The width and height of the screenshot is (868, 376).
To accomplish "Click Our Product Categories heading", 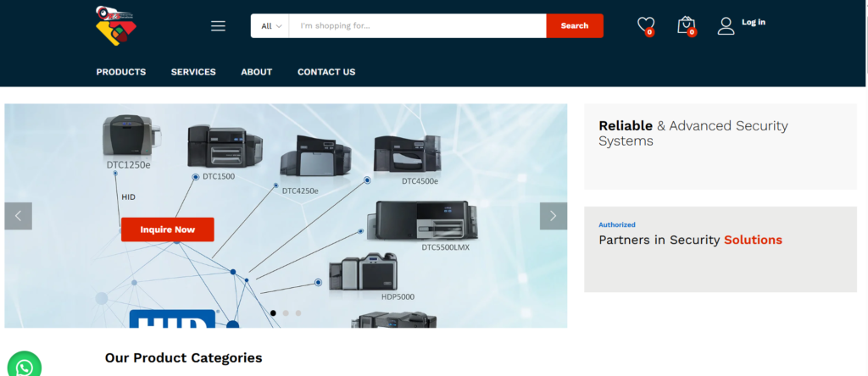I will (x=183, y=357).
